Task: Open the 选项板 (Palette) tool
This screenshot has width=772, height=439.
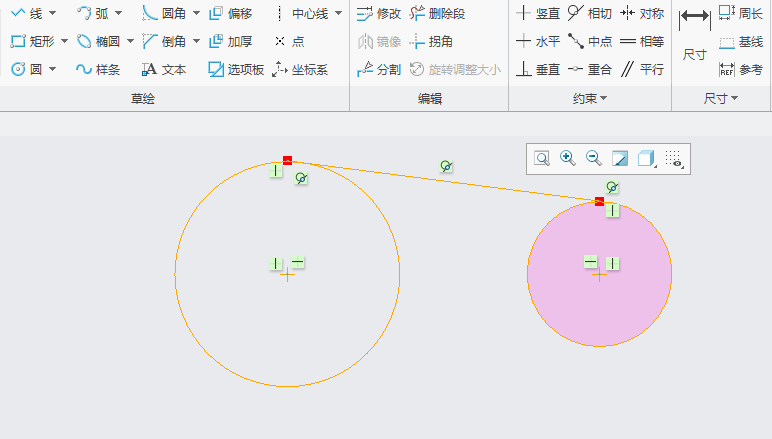Action: tap(236, 69)
